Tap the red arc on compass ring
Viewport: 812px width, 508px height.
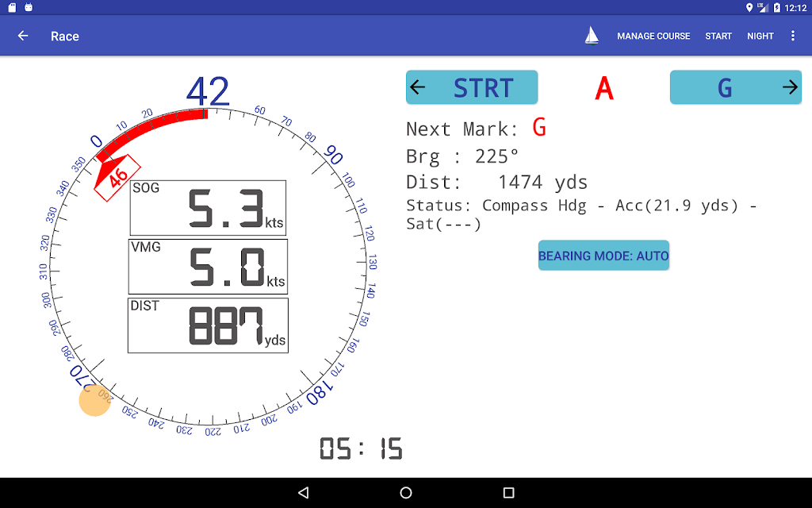(155, 127)
